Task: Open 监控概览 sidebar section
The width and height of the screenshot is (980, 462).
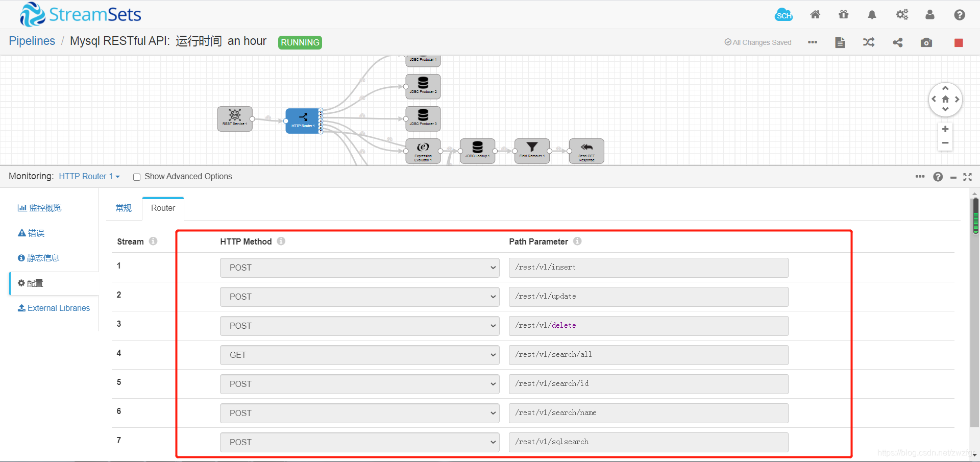Action: tap(40, 208)
